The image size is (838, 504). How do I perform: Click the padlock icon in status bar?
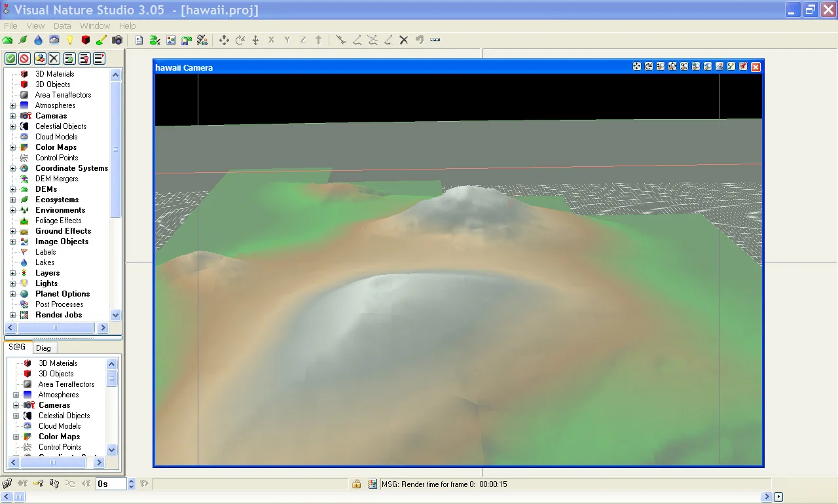click(x=357, y=484)
